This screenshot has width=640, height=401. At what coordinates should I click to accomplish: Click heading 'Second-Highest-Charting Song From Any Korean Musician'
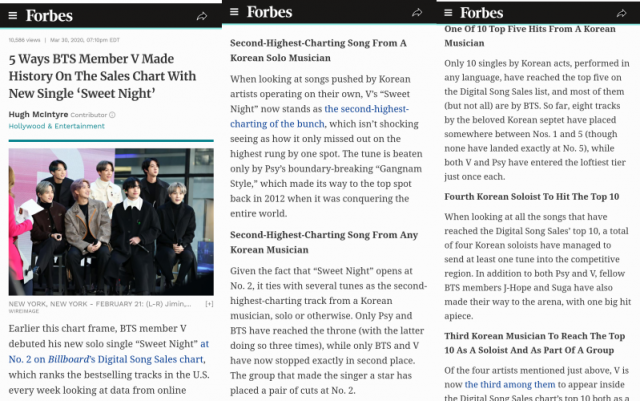pyautogui.click(x=324, y=242)
